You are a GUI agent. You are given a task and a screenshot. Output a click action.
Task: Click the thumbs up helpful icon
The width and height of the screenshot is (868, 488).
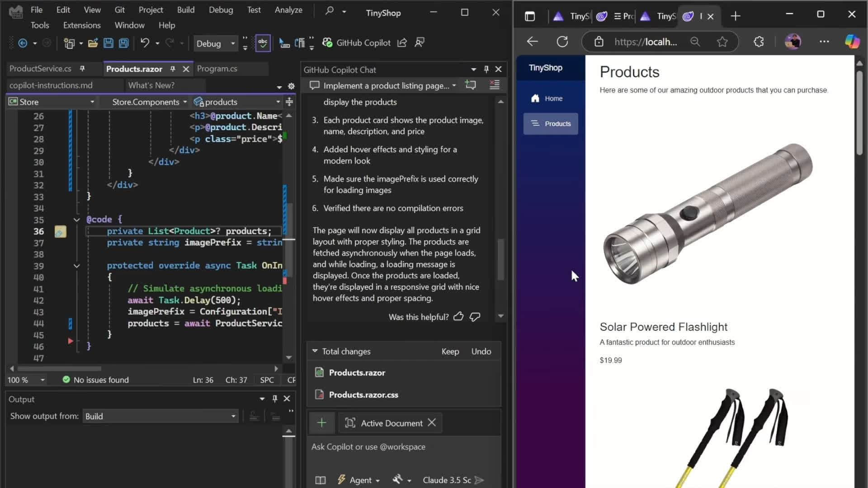click(458, 317)
